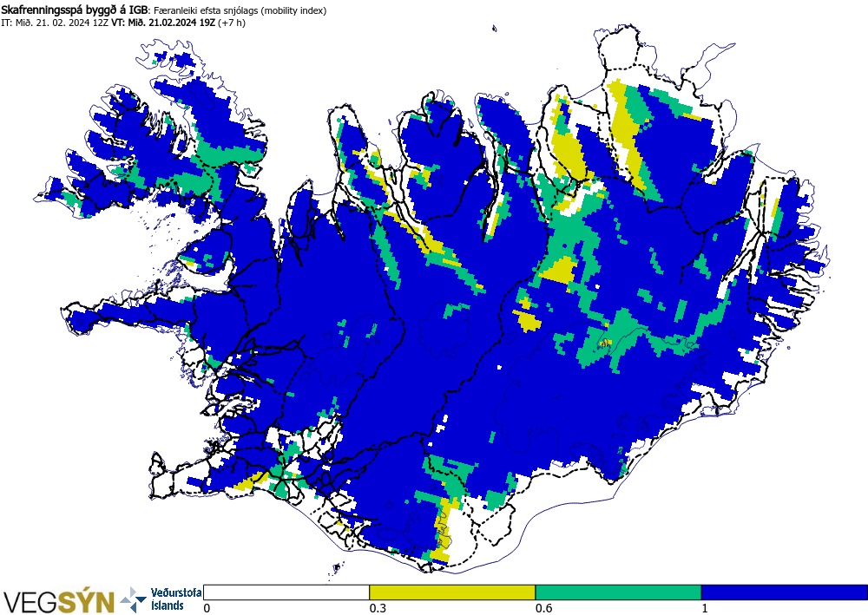Select the green legend color segment
Image resolution: width=868 pixels, height=615 pixels.
pyautogui.click(x=618, y=592)
